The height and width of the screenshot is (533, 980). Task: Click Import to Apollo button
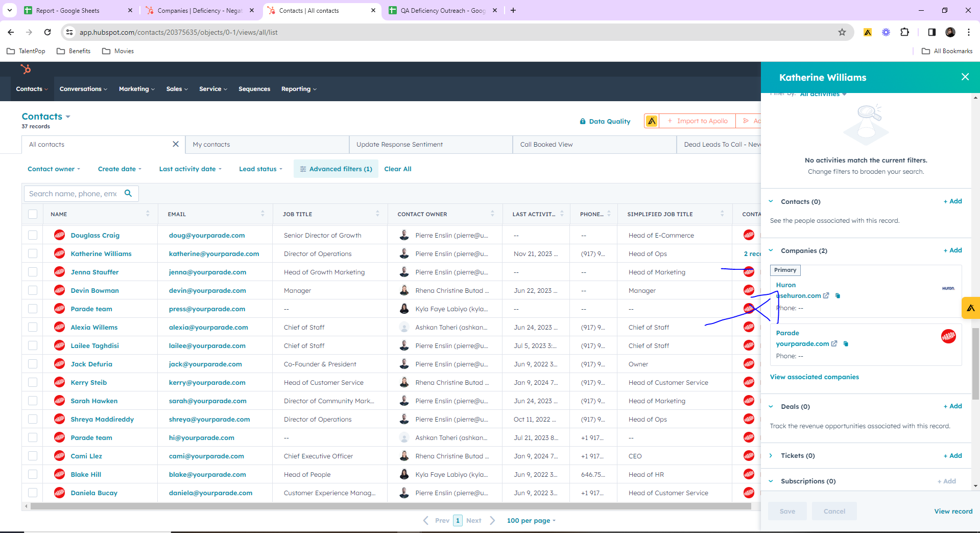point(697,121)
